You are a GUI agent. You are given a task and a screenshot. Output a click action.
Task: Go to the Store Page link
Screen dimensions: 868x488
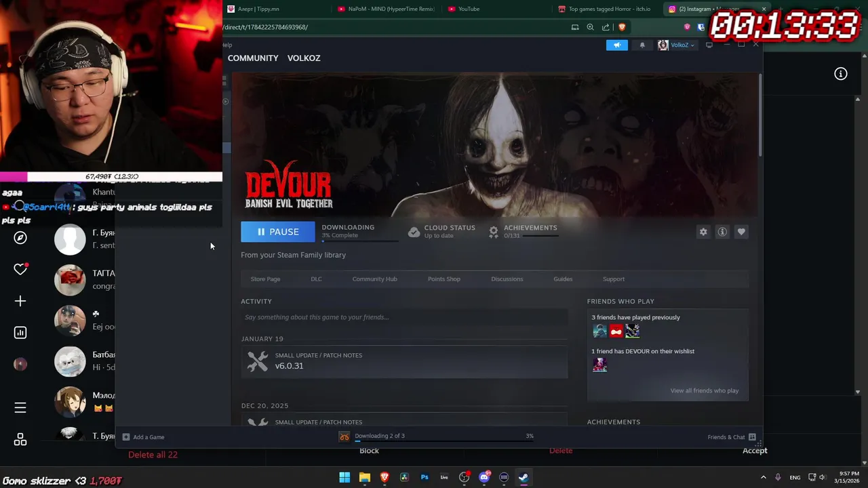click(x=265, y=279)
